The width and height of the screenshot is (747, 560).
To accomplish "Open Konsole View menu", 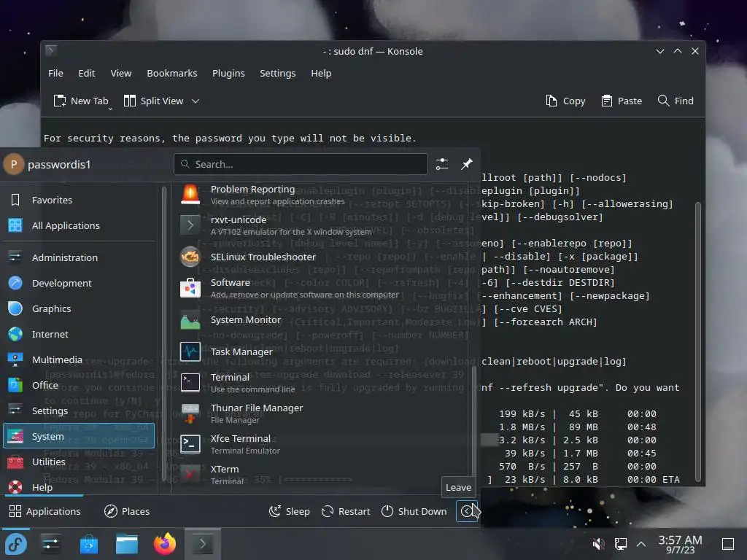I will pyautogui.click(x=121, y=74).
